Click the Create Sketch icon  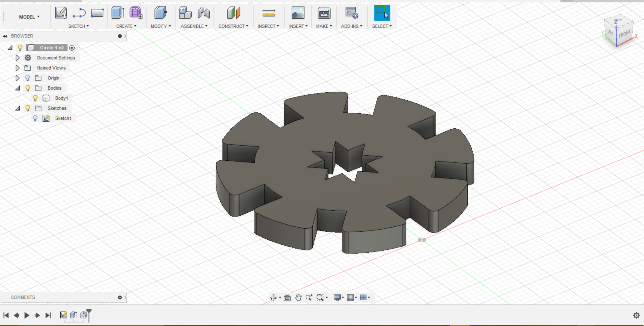tap(61, 13)
